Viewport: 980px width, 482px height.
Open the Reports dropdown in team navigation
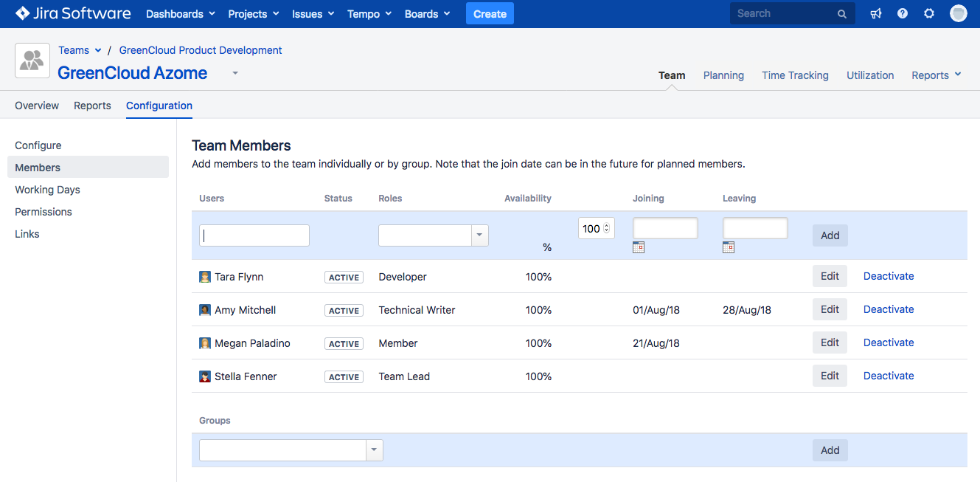936,75
